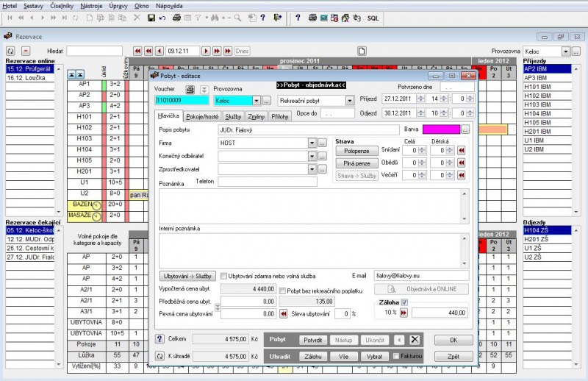Viewport: 588px width, 381px height.
Task: Toggle Pobyt bez rekreačního poplatku checkbox
Action: tap(283, 291)
